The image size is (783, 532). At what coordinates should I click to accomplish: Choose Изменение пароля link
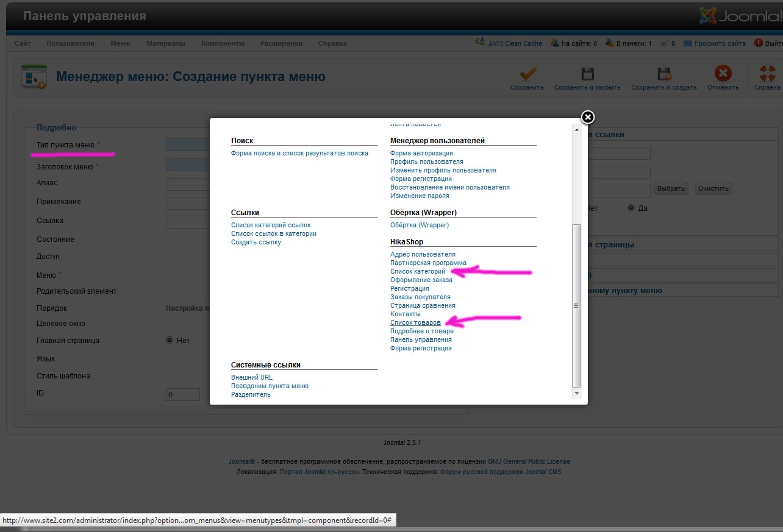[420, 196]
